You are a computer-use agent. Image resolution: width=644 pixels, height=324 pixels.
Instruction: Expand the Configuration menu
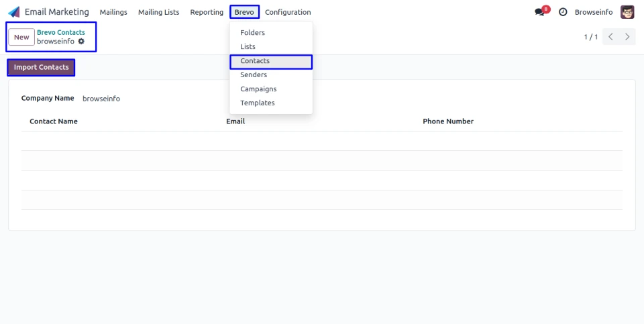(288, 12)
